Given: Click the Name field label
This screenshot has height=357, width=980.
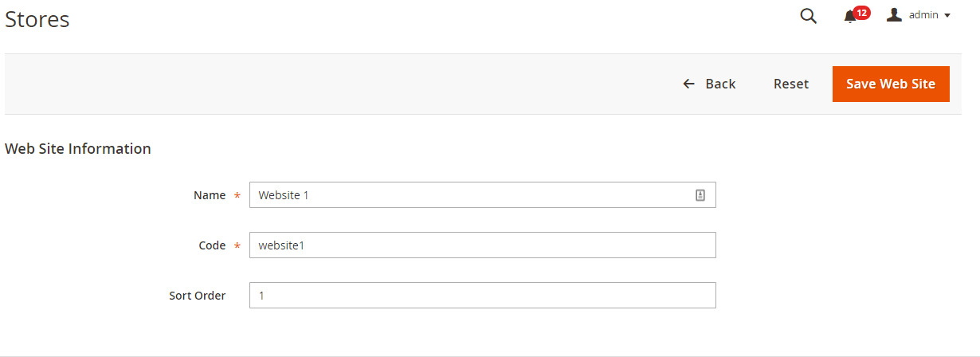Looking at the screenshot, I should [x=210, y=195].
